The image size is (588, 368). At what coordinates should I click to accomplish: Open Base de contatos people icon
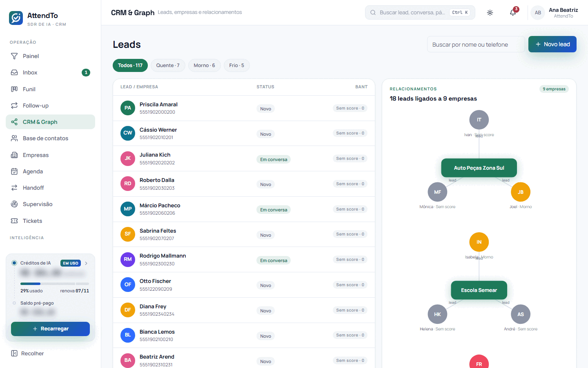tap(14, 138)
